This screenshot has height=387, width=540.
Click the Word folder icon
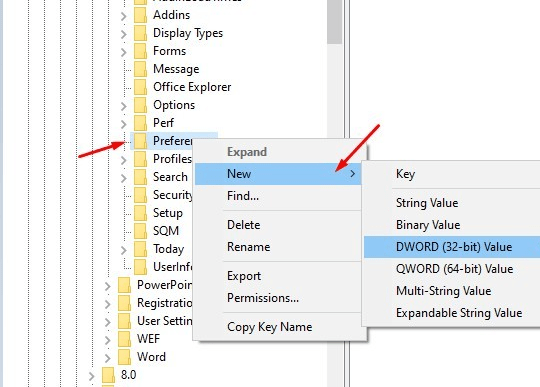(124, 357)
